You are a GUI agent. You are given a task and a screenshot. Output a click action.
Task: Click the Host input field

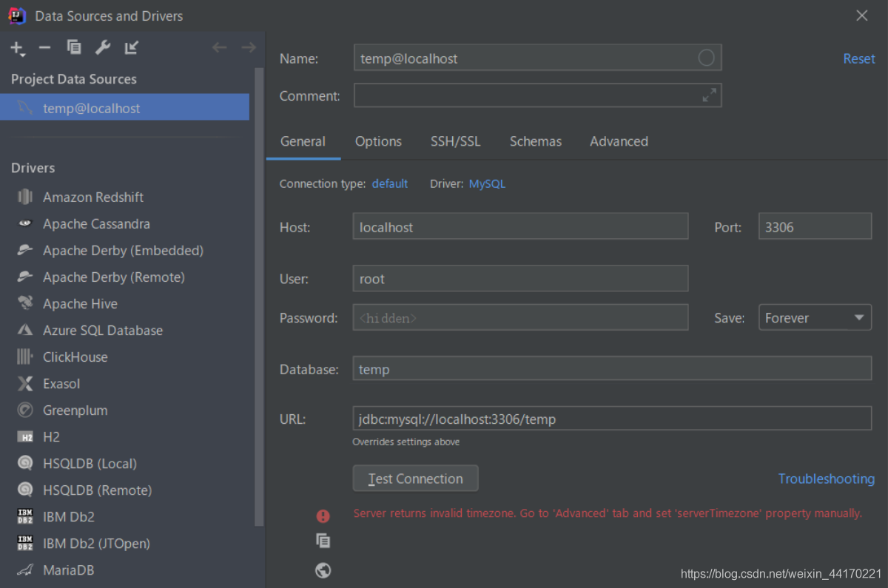pos(520,226)
